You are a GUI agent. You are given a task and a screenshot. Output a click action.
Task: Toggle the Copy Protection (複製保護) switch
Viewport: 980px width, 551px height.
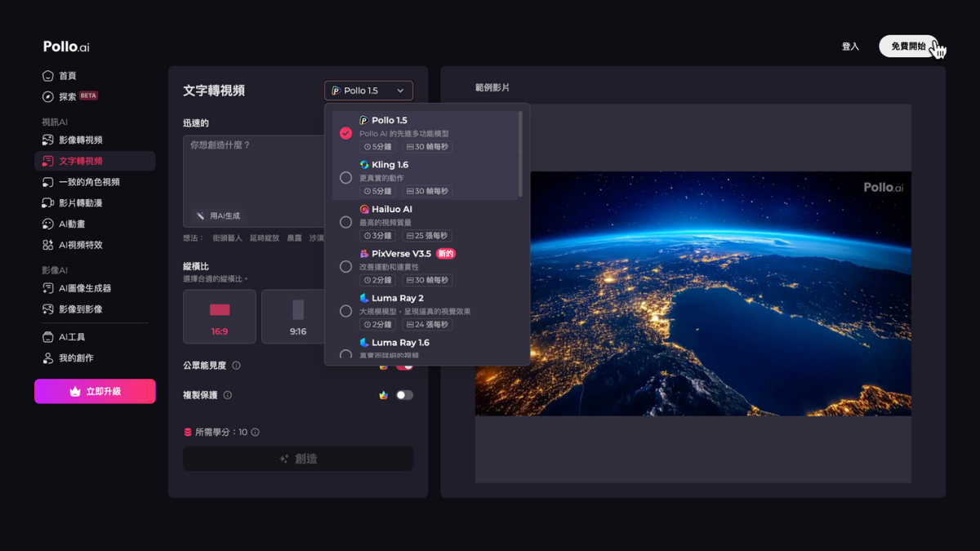(x=404, y=395)
